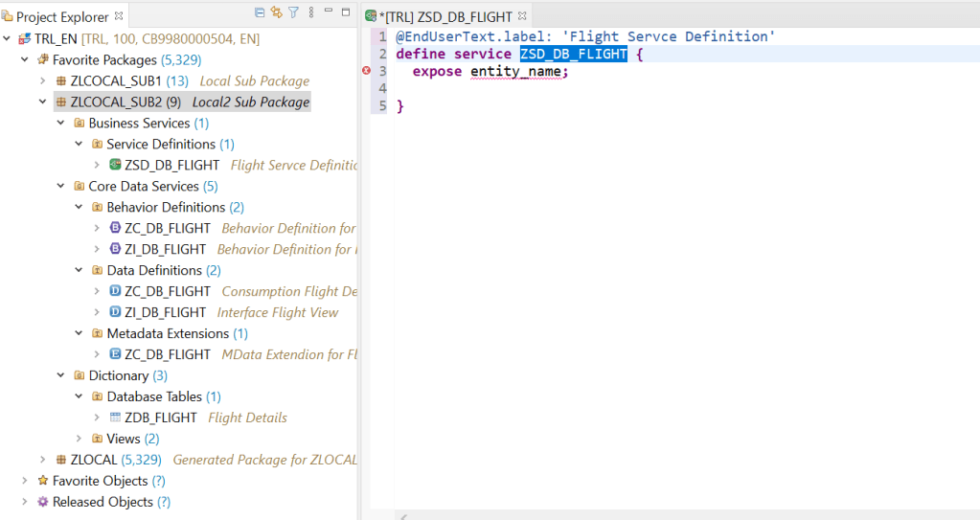Expand the Released Objects node
This screenshot has width=980, height=520.
(x=24, y=501)
